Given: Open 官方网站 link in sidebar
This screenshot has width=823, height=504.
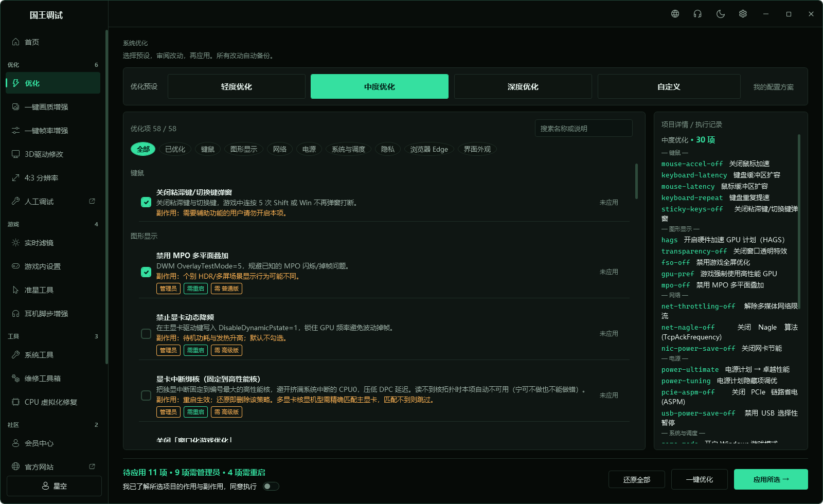Looking at the screenshot, I should coord(53,467).
